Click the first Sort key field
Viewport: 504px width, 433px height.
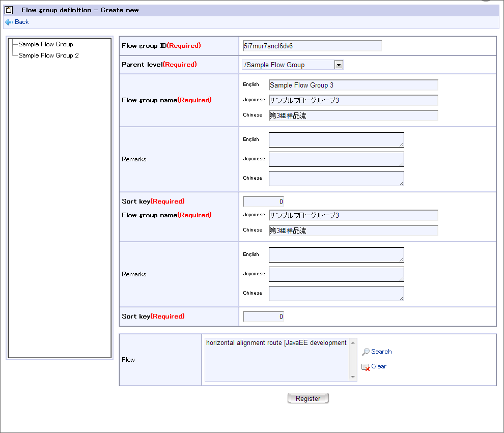(263, 201)
